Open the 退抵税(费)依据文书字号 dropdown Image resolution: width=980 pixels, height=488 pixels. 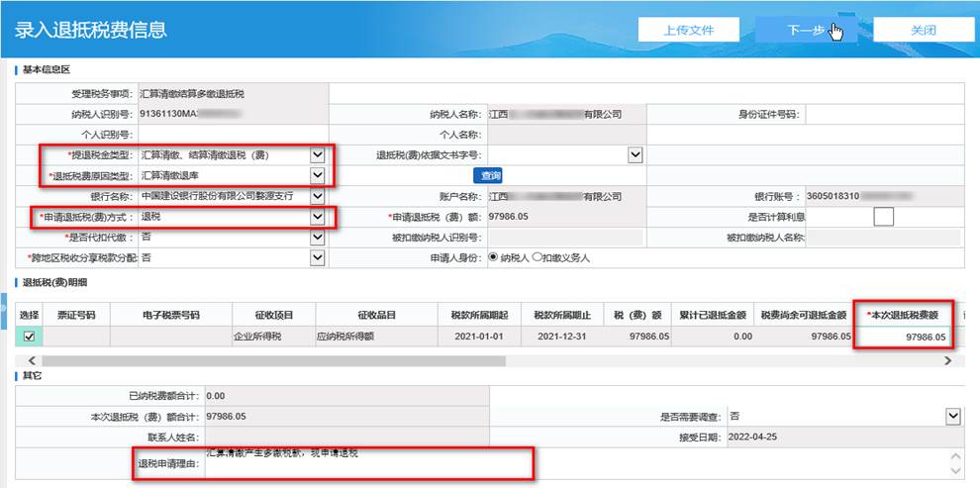tap(636, 155)
